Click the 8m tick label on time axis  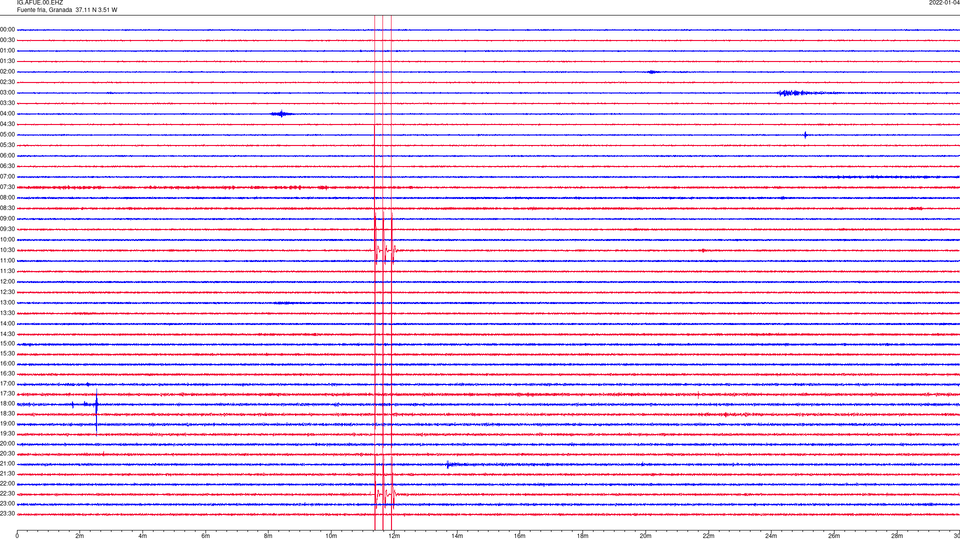268,536
